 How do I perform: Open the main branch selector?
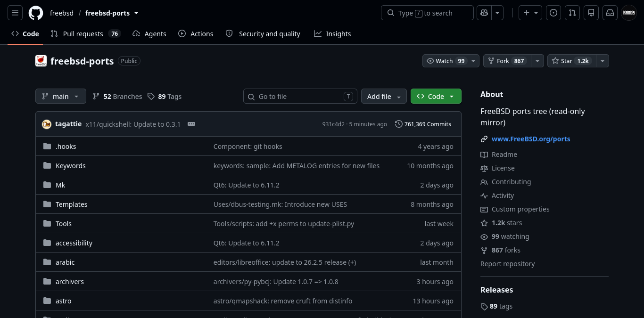(x=61, y=96)
